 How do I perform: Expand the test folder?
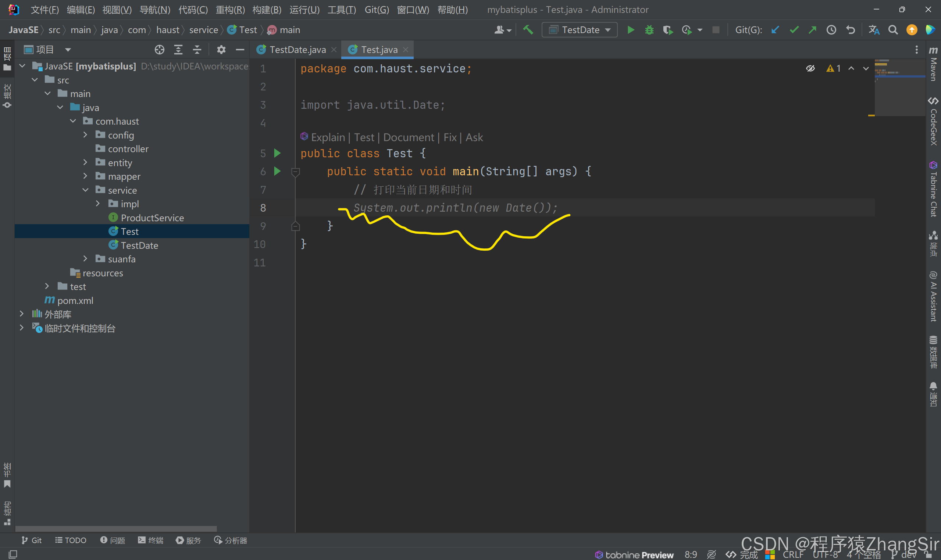click(x=47, y=286)
